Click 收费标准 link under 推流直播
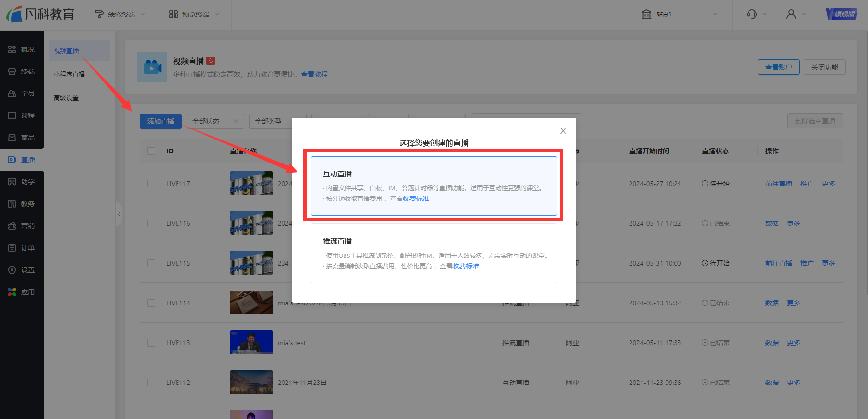The height and width of the screenshot is (419, 868). coord(465,266)
